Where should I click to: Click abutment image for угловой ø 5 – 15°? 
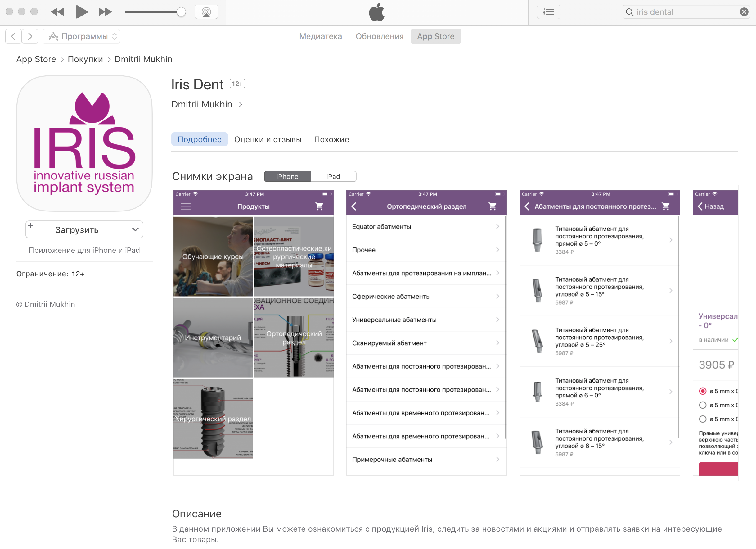[x=537, y=291]
